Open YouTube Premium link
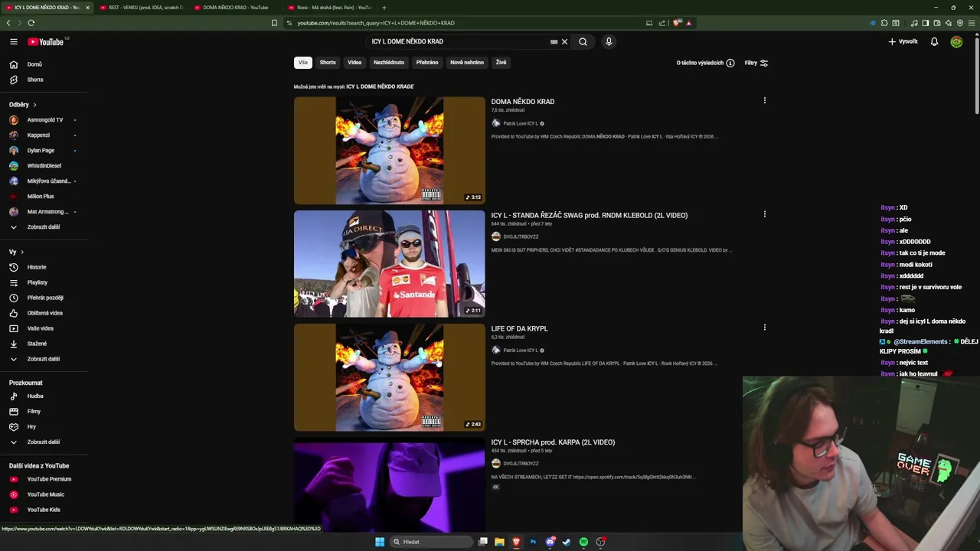This screenshot has height=551, width=980. (44, 479)
